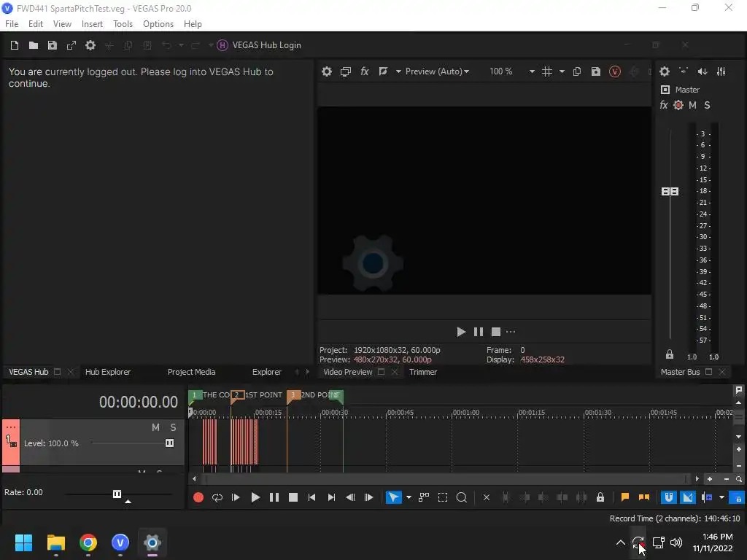Start recording with red record button
747x560 pixels.
(198, 497)
